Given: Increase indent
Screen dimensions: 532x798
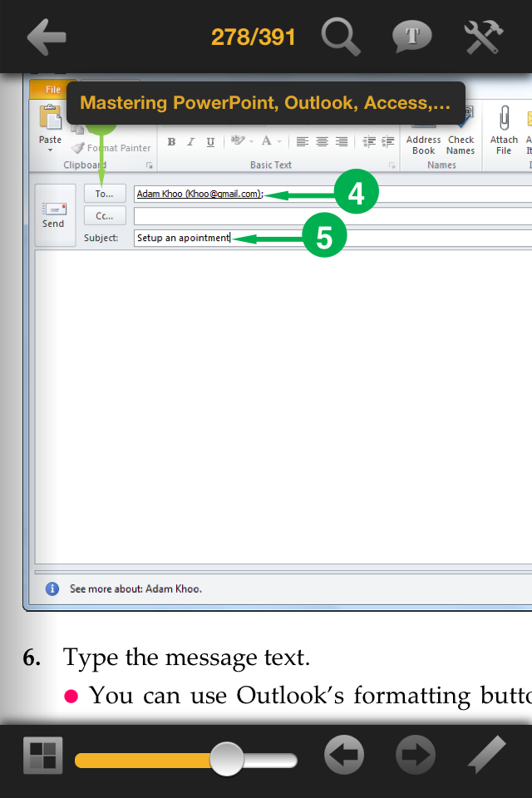Looking at the screenshot, I should 388,141.
